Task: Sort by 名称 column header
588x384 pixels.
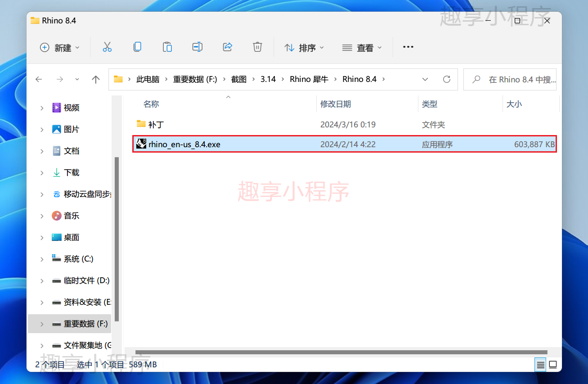Action: click(x=151, y=104)
